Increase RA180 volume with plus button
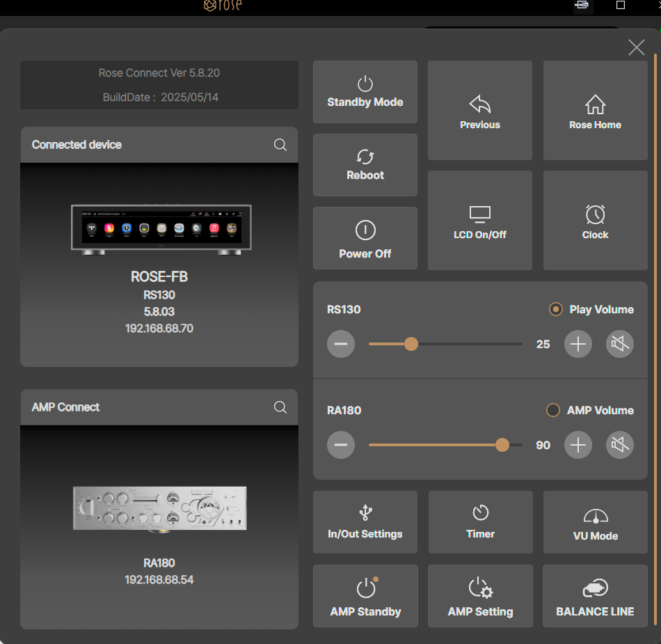 [578, 445]
